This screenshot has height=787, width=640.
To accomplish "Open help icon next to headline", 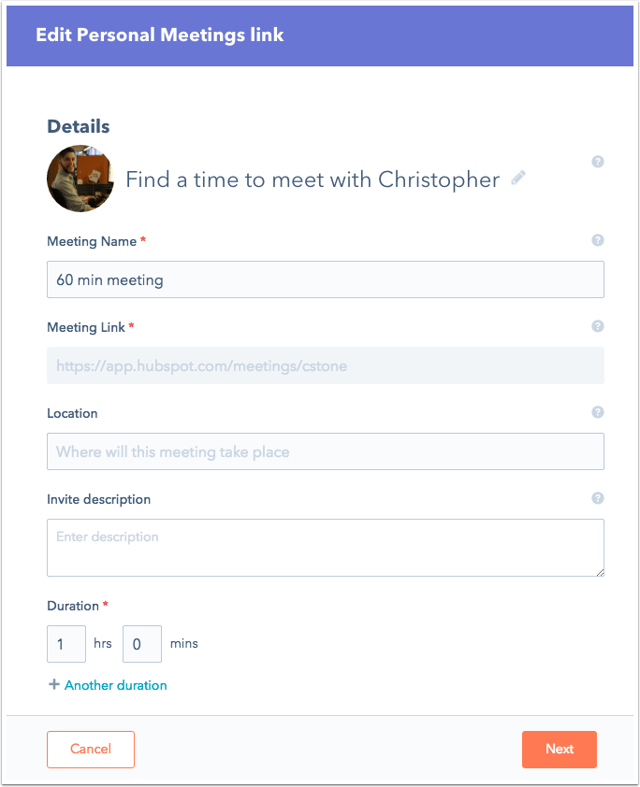I will coord(597,162).
